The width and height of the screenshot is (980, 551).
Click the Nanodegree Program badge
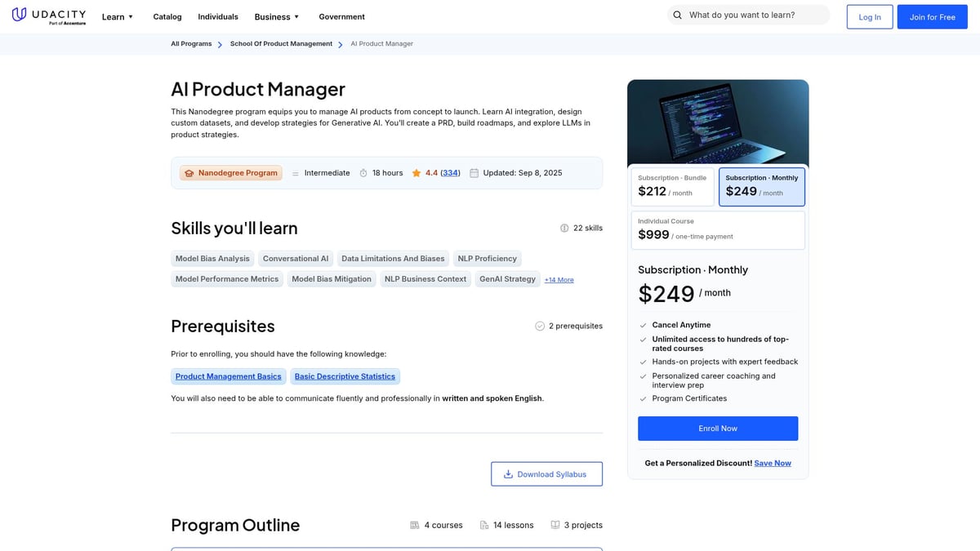pos(231,173)
